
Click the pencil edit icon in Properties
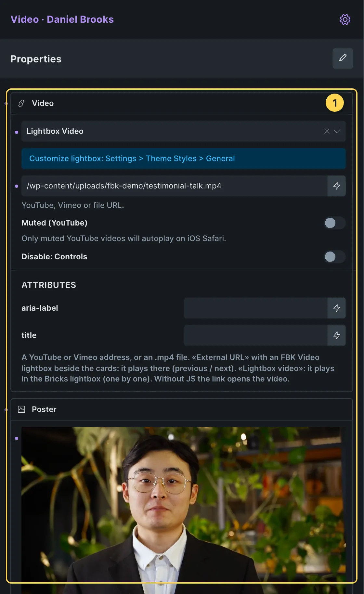(343, 58)
